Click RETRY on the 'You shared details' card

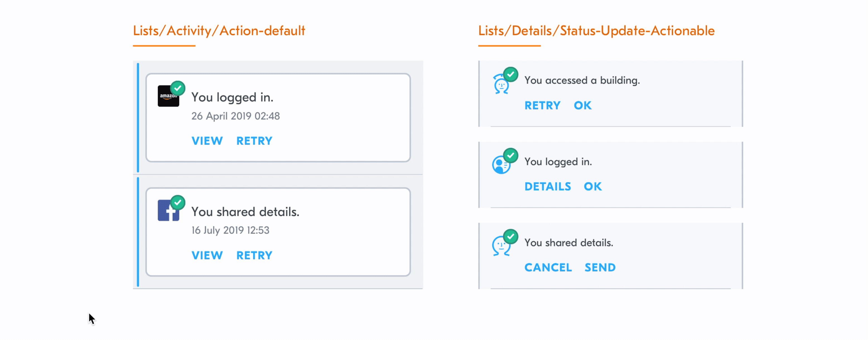[x=254, y=255]
